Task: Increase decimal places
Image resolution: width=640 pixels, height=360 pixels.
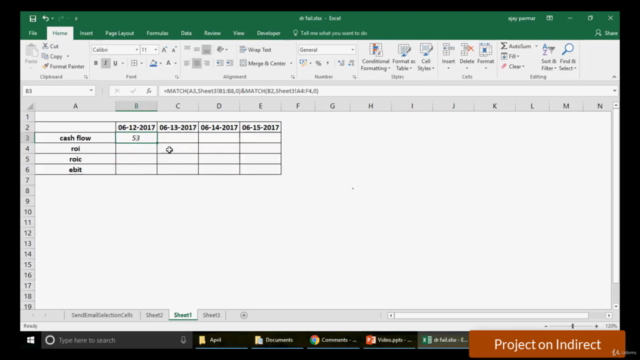Action: tap(341, 63)
